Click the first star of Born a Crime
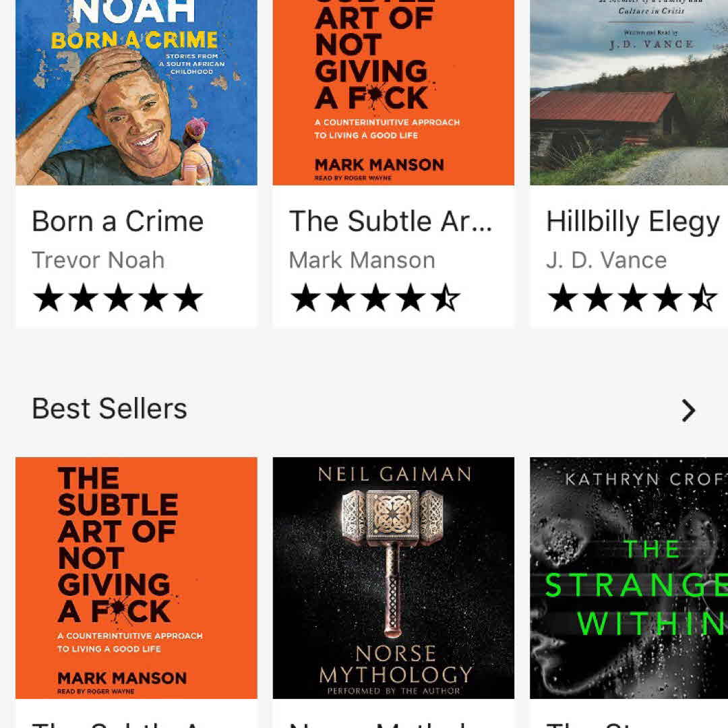The image size is (728, 728). [x=49, y=298]
